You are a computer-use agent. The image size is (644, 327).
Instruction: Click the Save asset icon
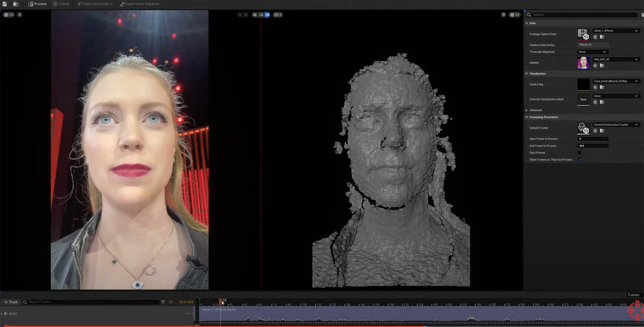(5, 4)
